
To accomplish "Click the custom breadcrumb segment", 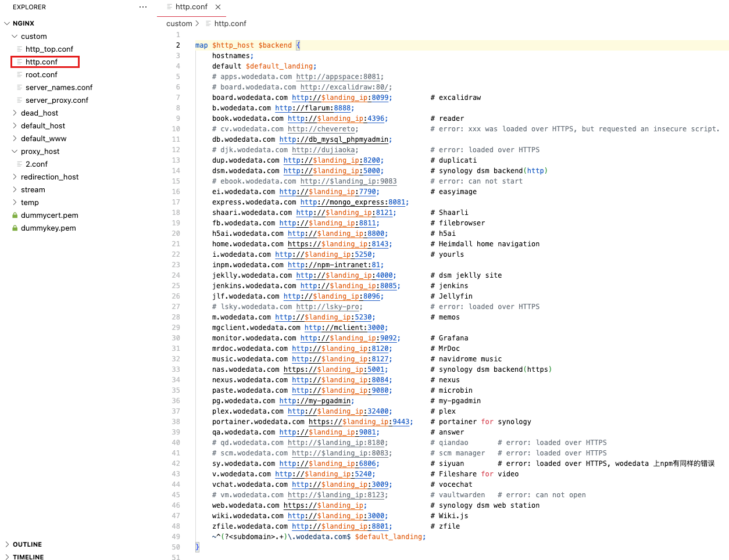I will (x=179, y=23).
